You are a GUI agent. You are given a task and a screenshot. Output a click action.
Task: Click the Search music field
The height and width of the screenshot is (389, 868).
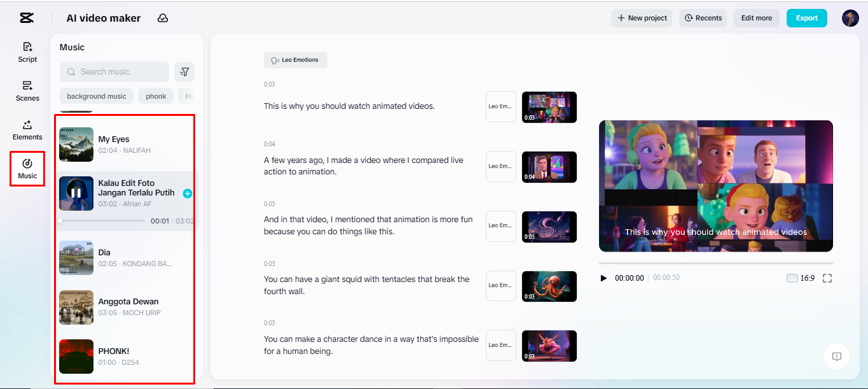click(x=114, y=72)
